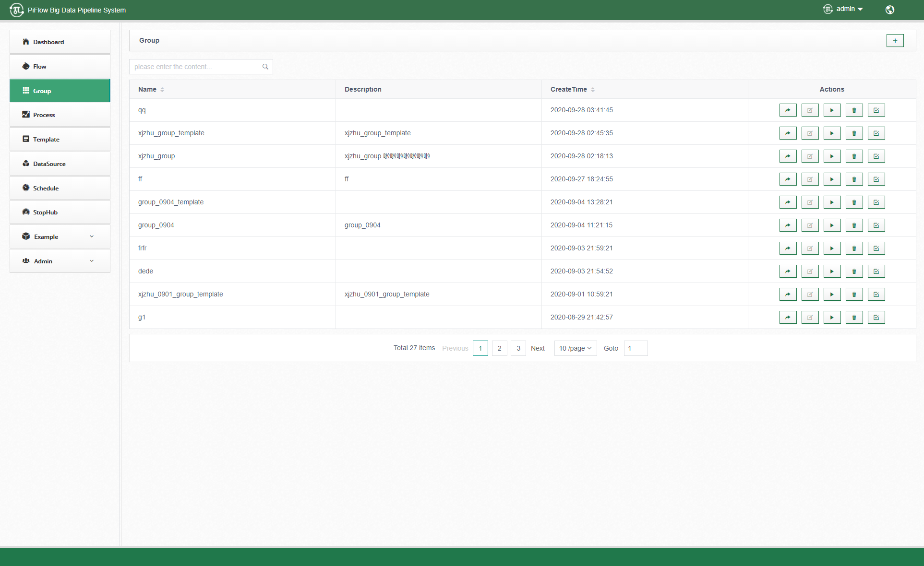Jump to page 3
This screenshot has width=924, height=566.
click(x=518, y=348)
